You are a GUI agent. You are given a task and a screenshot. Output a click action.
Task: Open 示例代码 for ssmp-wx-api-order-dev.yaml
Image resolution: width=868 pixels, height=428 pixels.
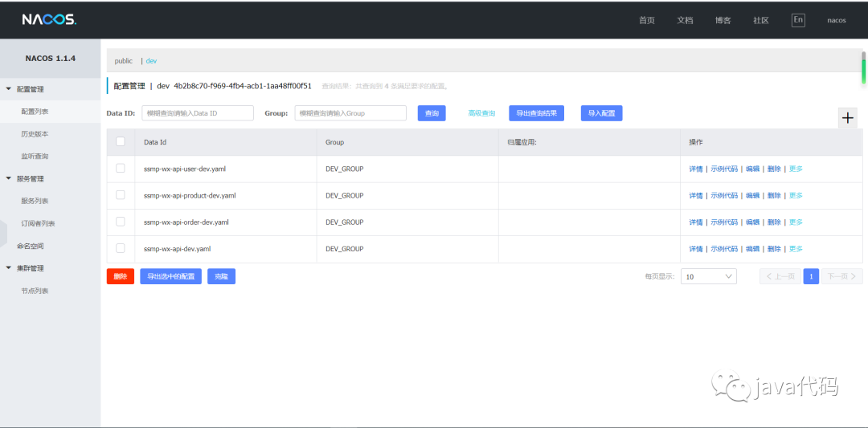point(724,222)
